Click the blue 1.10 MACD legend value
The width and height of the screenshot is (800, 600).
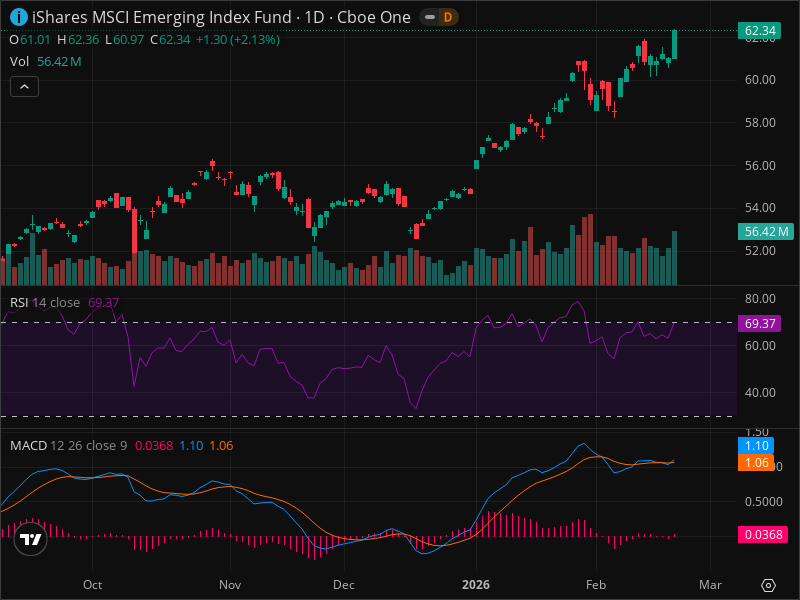191,445
